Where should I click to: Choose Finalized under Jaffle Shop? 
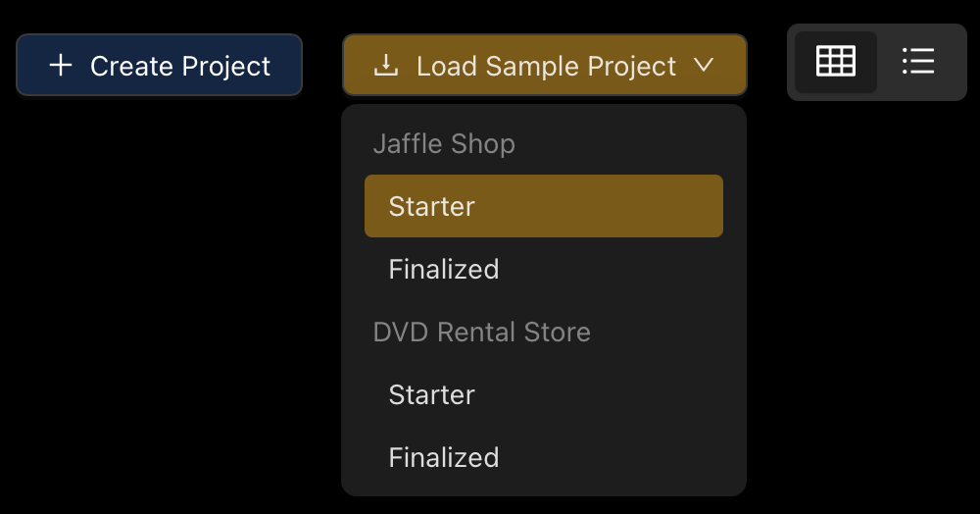(x=544, y=270)
